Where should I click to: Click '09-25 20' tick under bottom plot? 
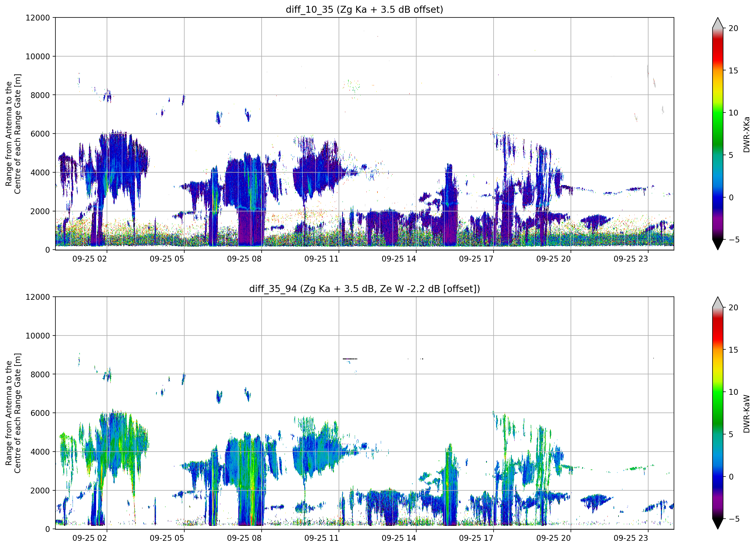[x=554, y=538]
